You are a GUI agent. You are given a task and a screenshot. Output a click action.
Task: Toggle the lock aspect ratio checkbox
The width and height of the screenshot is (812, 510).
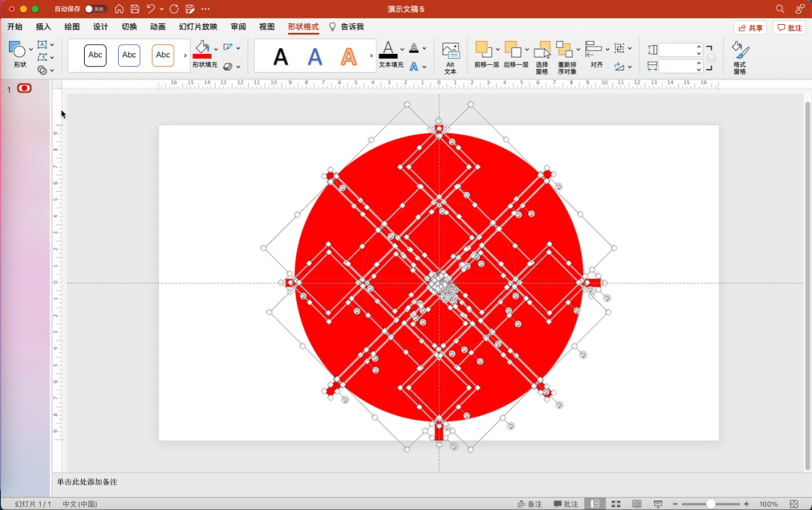pos(711,58)
